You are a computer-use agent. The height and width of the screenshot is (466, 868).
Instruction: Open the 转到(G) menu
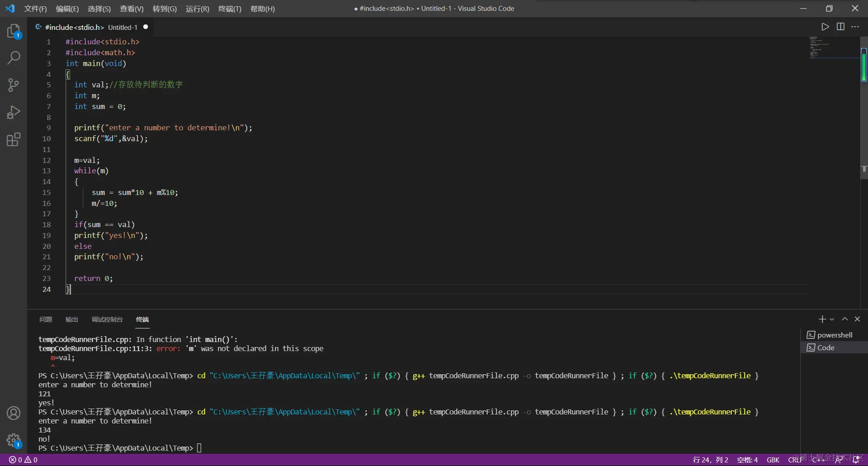coord(165,9)
